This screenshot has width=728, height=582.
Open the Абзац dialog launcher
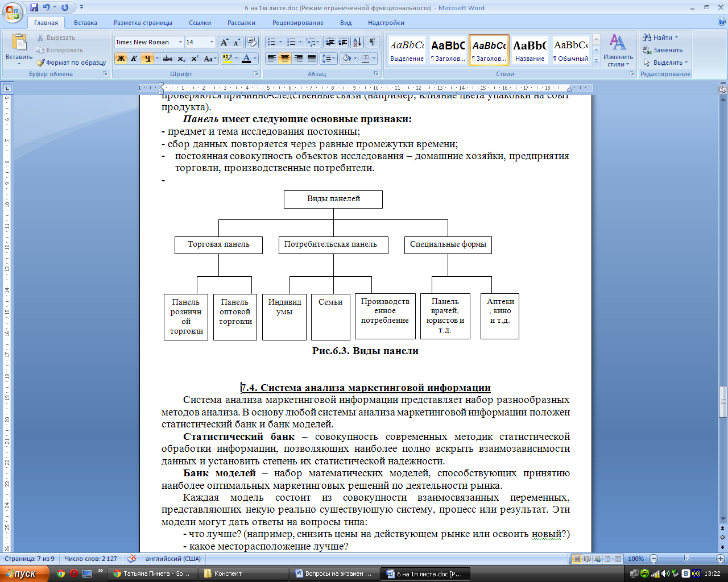(x=377, y=74)
